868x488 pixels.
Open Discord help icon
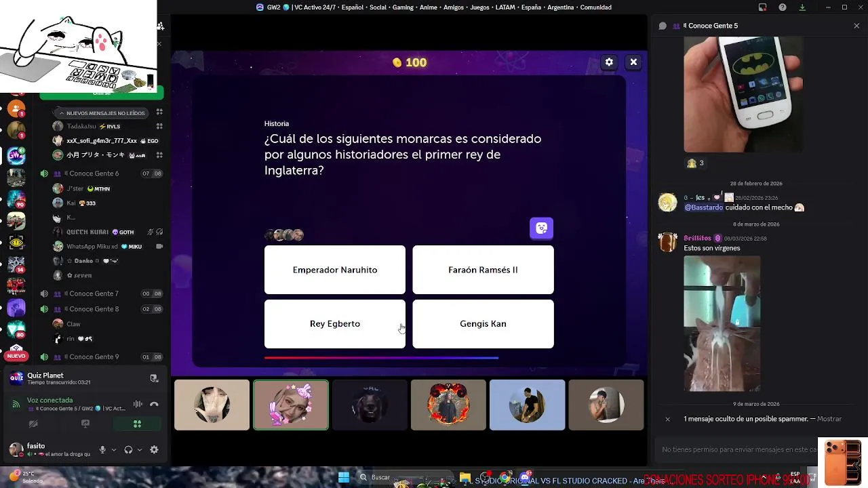click(783, 7)
